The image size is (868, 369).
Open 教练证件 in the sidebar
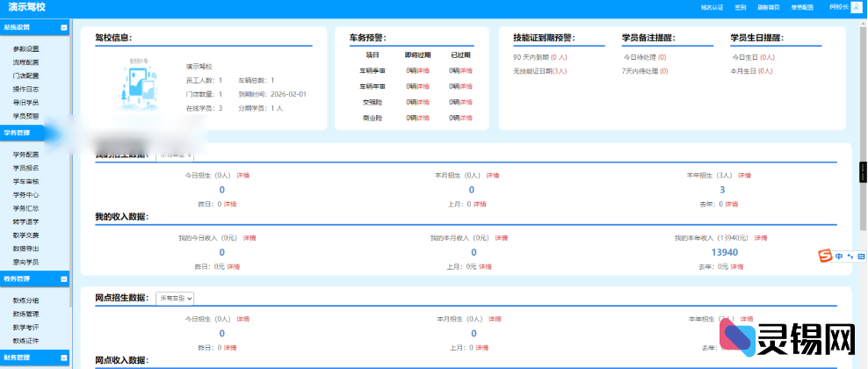[x=26, y=341]
